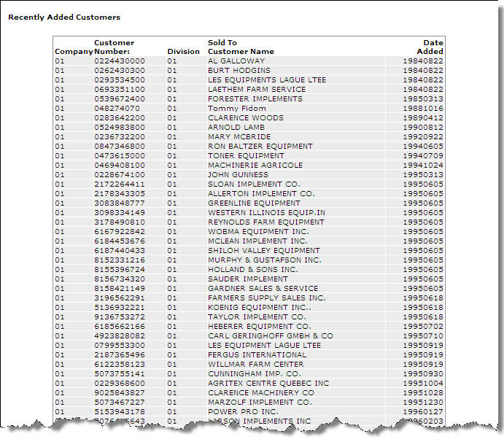This screenshot has width=504, height=439.
Task: Click FARMERS SUPPLY SALES INC.
Action: point(267,298)
